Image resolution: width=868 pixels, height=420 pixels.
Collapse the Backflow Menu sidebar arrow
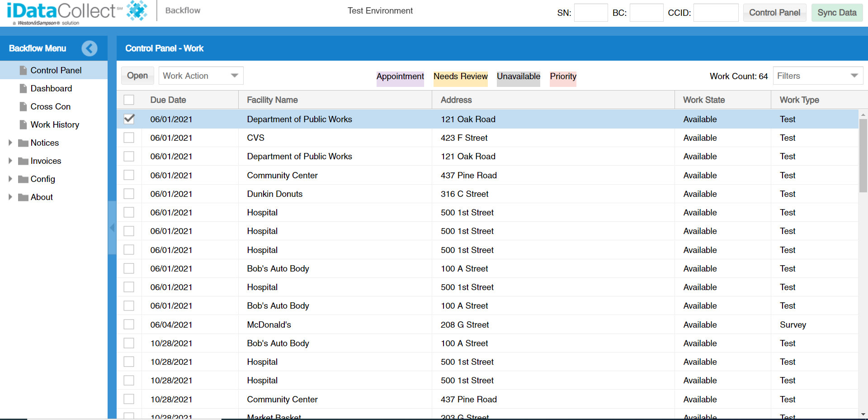(x=90, y=48)
